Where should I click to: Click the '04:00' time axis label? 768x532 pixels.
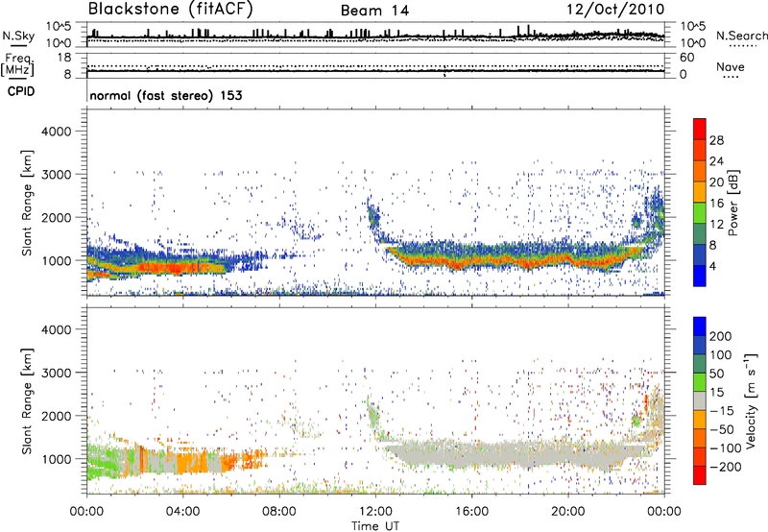(183, 512)
